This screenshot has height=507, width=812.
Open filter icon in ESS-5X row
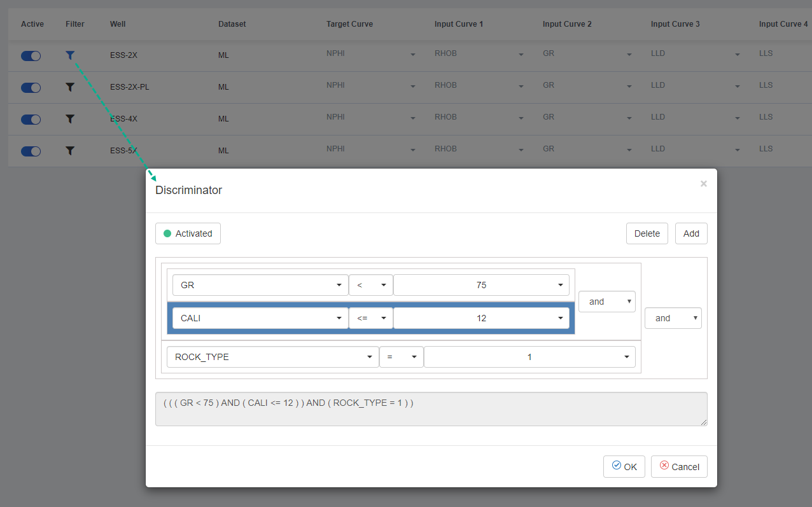(x=70, y=151)
